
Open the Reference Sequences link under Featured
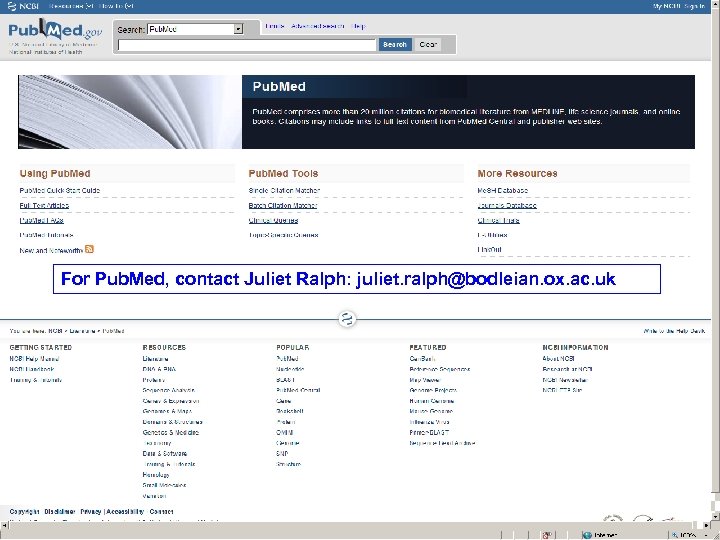[439, 369]
